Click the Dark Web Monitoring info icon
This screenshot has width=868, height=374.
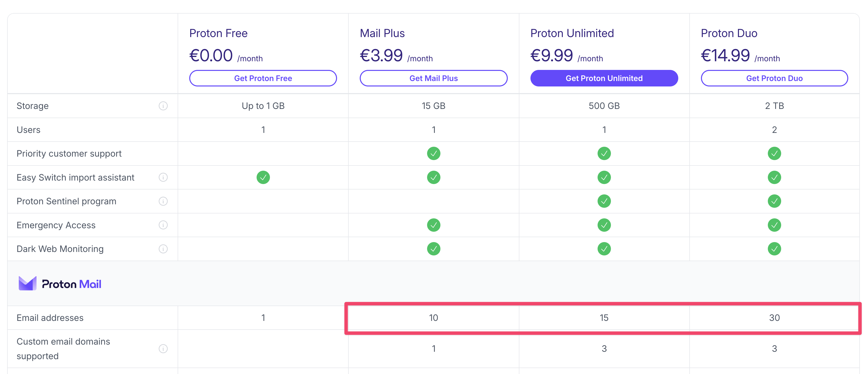click(163, 249)
